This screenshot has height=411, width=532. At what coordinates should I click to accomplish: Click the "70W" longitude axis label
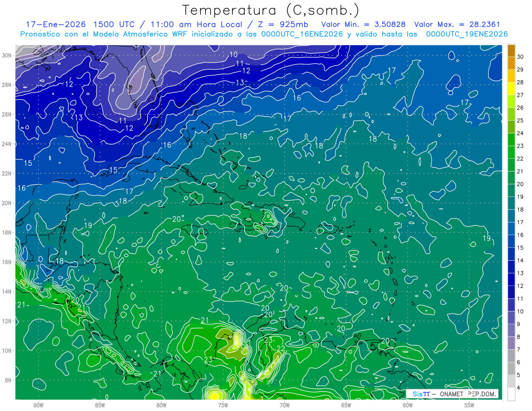tap(285, 405)
